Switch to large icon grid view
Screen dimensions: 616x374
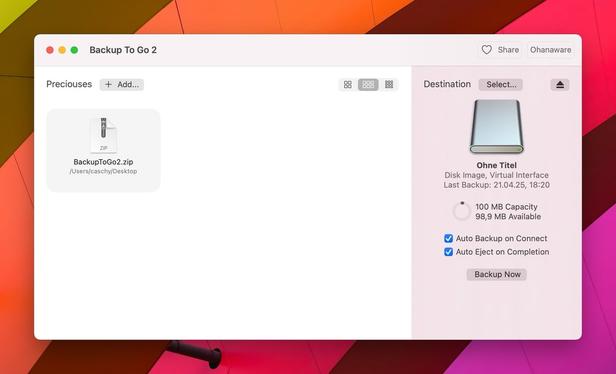pos(348,84)
